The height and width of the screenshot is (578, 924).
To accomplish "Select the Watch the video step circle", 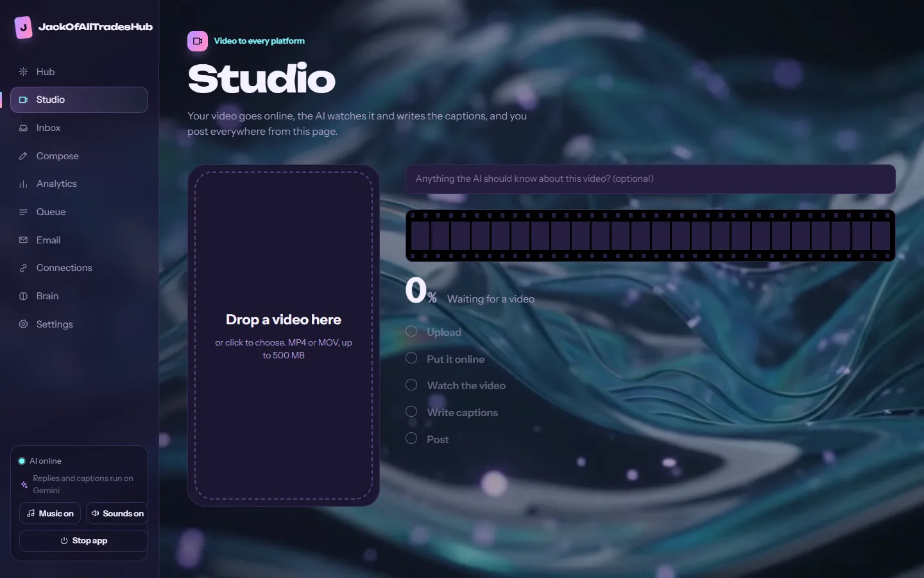I will click(411, 385).
